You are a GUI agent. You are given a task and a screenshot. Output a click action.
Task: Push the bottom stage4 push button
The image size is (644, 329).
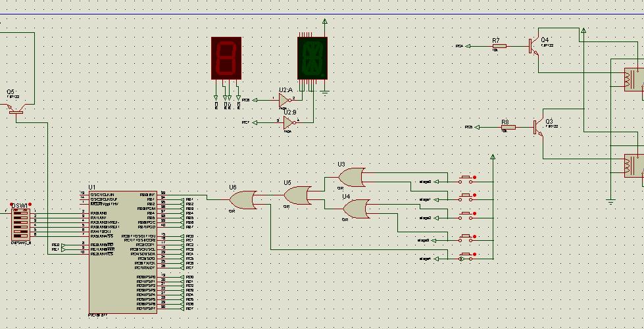[x=466, y=257]
